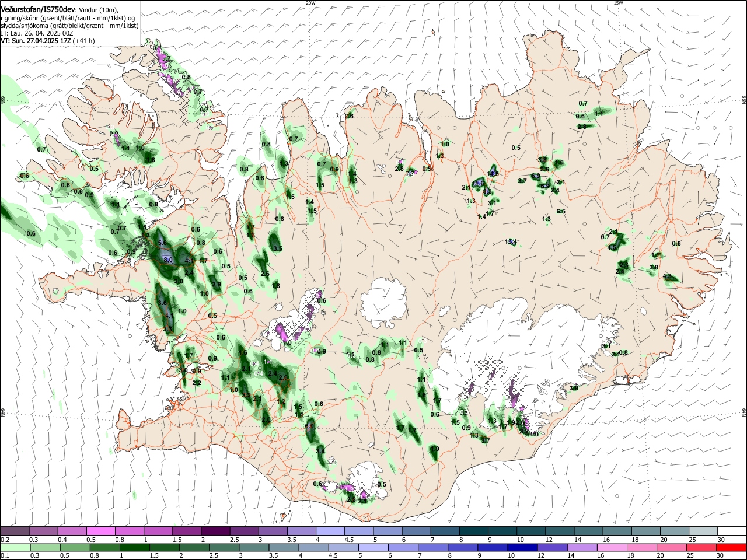The height and width of the screenshot is (560, 747).
Task: Click the pale grey snow swatch for 25–30 mm
Action: coord(704,531)
